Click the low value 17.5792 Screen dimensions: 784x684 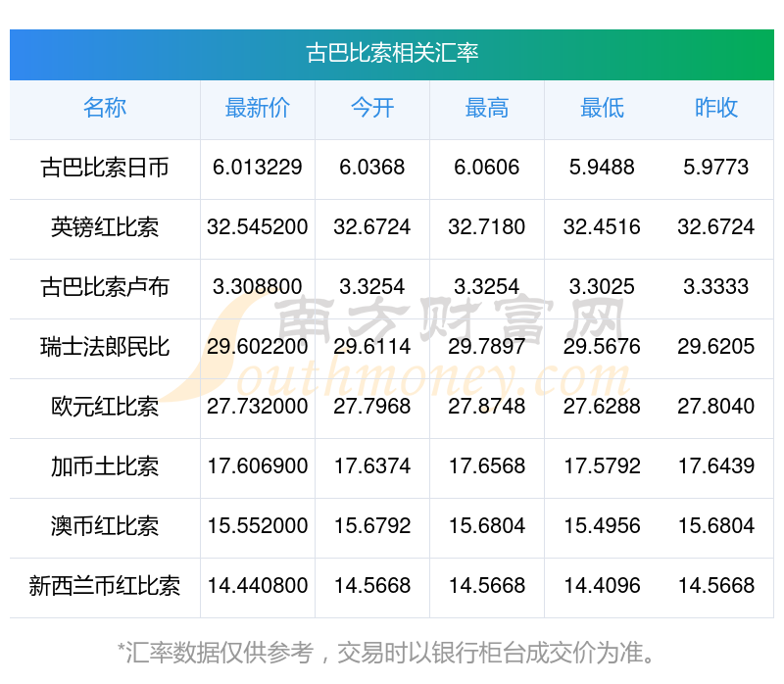tap(602, 466)
